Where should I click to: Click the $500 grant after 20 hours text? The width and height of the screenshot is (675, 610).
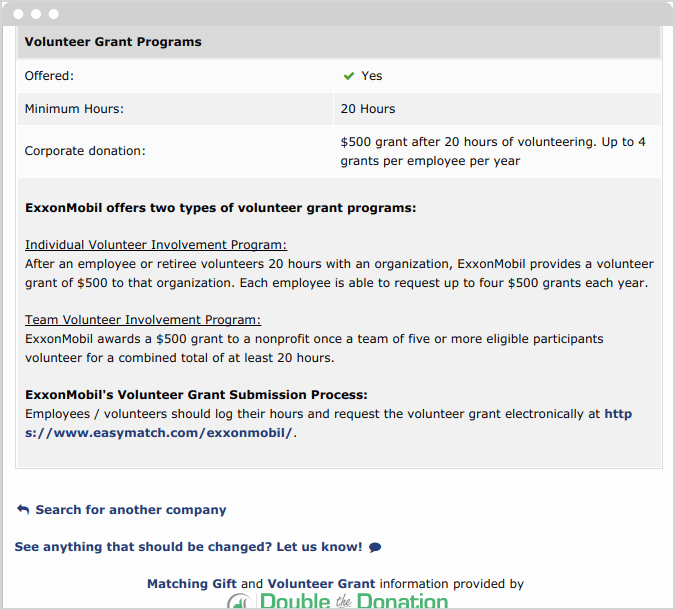click(x=493, y=151)
